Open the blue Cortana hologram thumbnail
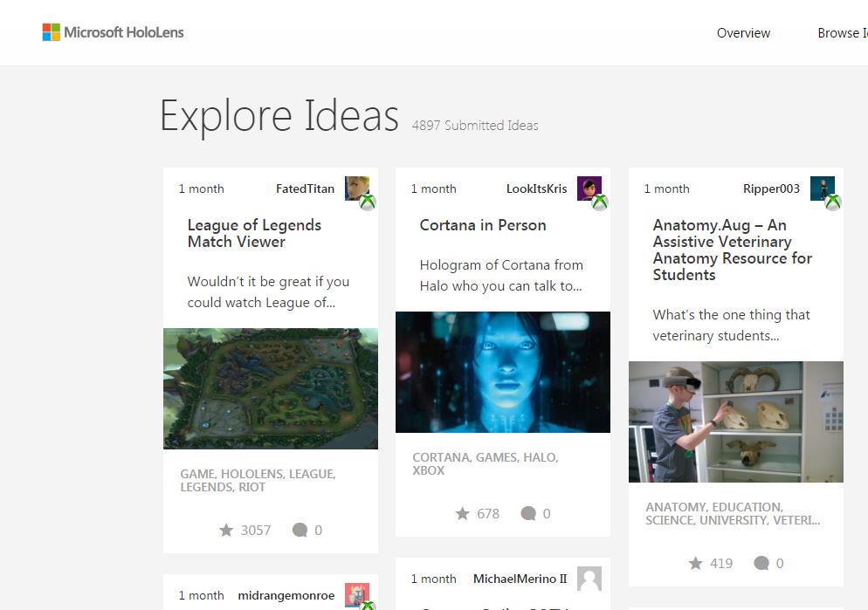 (x=503, y=372)
